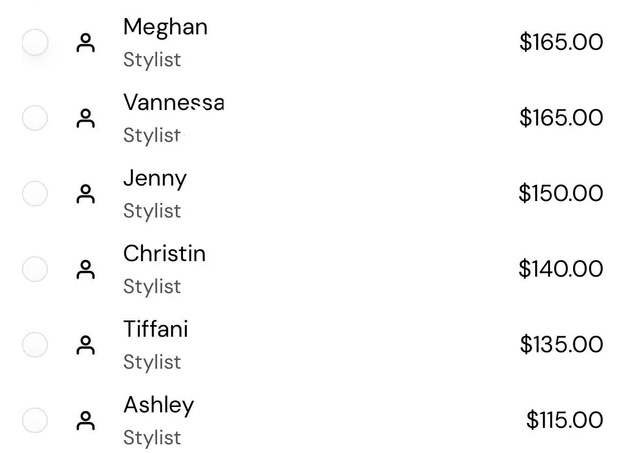Click the profile icon for Tiffani
This screenshot has height=453, width=626.
[85, 345]
